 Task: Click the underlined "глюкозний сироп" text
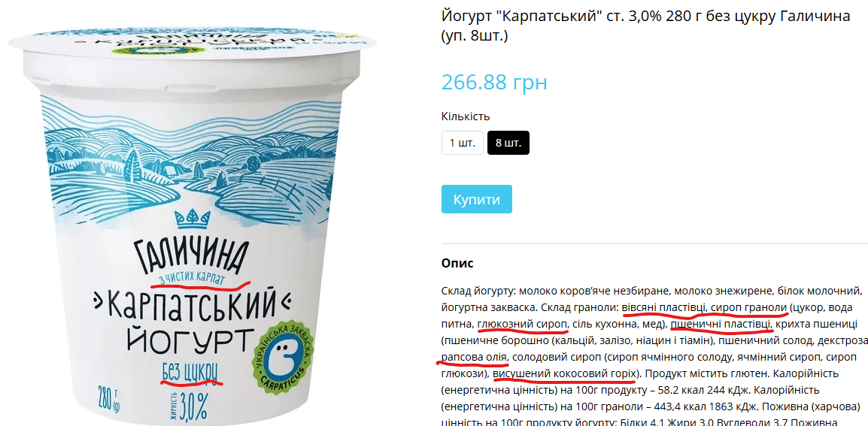coord(523,324)
